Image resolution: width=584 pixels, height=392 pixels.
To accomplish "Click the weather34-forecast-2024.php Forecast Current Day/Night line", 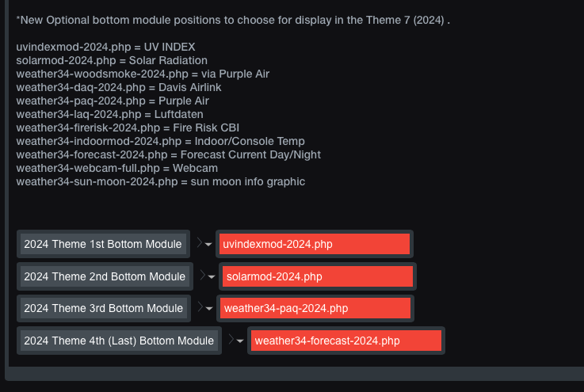I will [168, 154].
